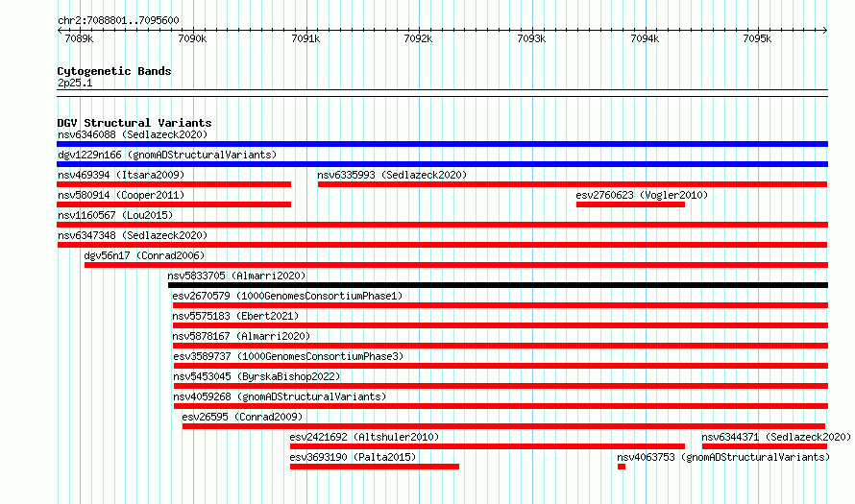Click the tiny red bar under nsv4063753

click(622, 467)
